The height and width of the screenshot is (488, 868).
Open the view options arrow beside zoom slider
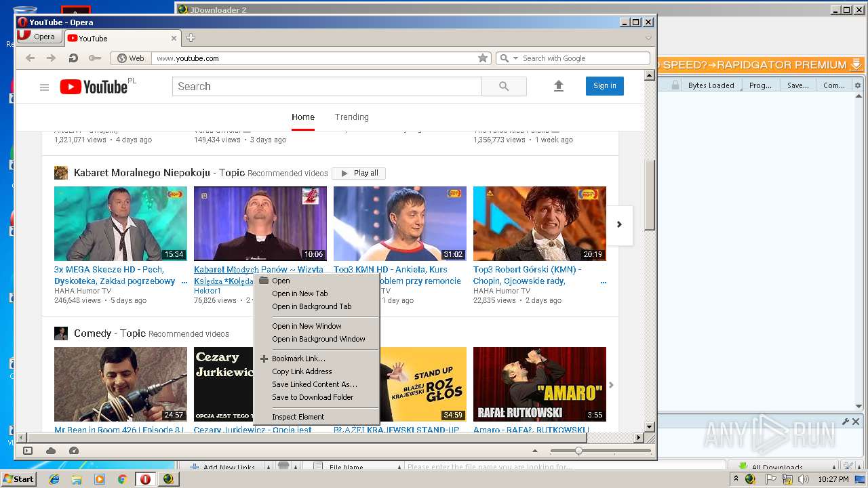click(535, 451)
